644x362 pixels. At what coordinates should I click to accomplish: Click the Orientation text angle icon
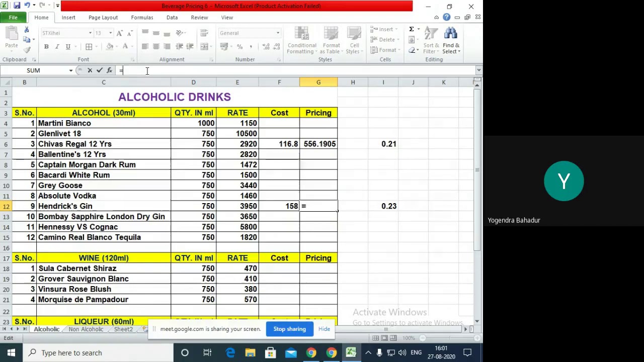(180, 33)
